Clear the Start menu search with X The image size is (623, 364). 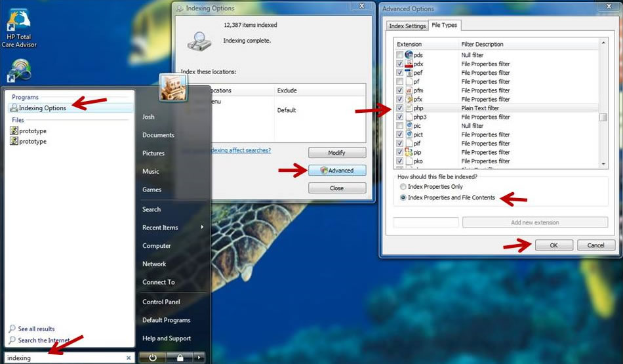point(129,358)
